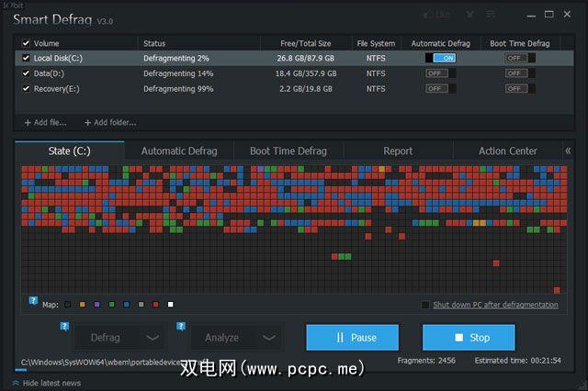Turn off Automatic Defrag for Local Disk(C:)
The image size is (588, 391).
[x=440, y=58]
